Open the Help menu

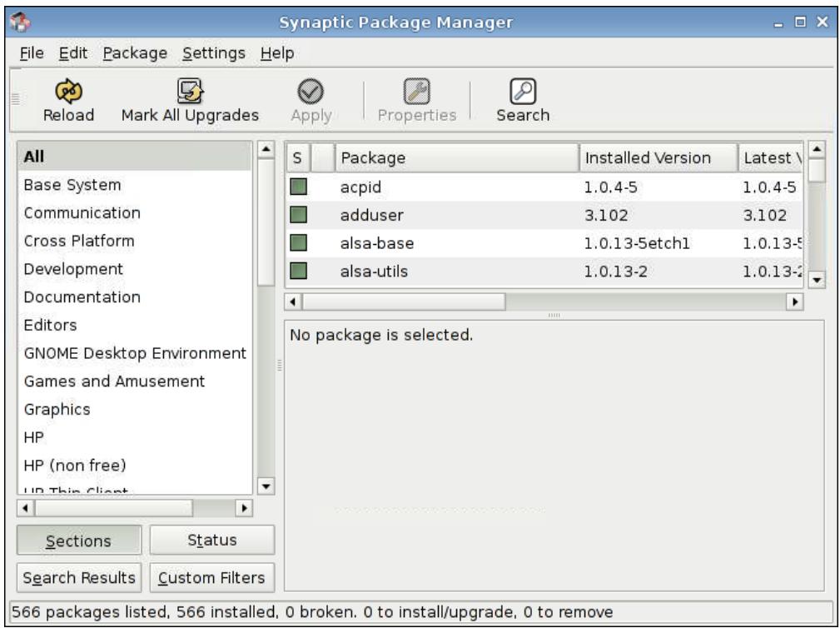tap(277, 53)
